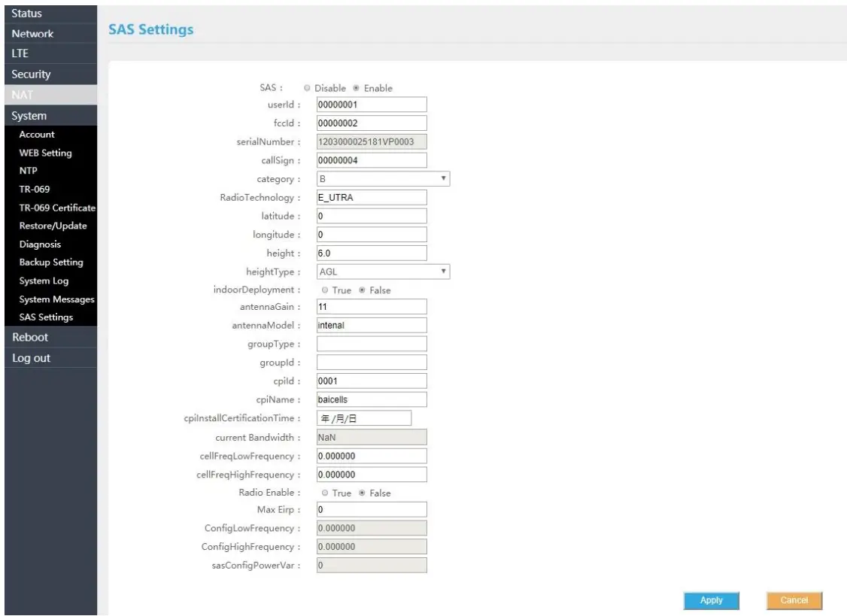Open the System Log page
This screenshot has width=847, height=616.
point(44,281)
